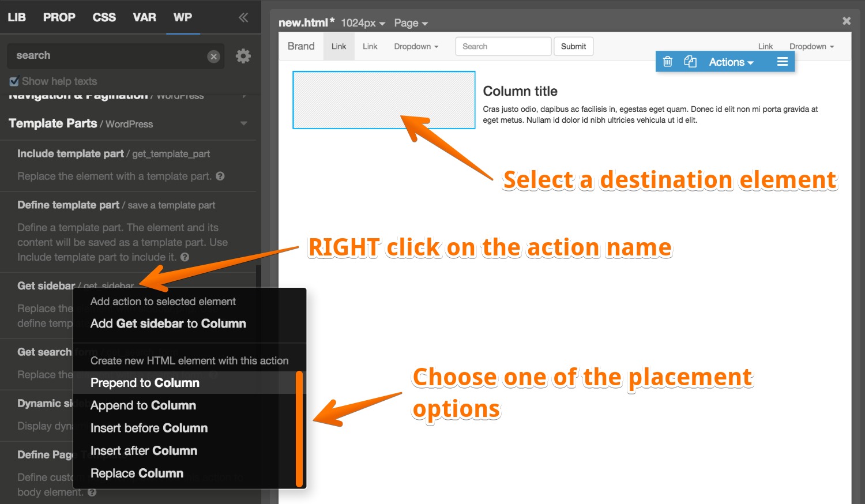Duplicate the selected element with the copy icon
The image size is (865, 504).
(690, 62)
